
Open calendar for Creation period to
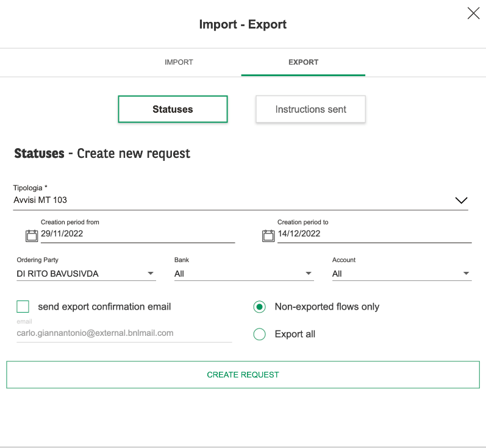[268, 235]
